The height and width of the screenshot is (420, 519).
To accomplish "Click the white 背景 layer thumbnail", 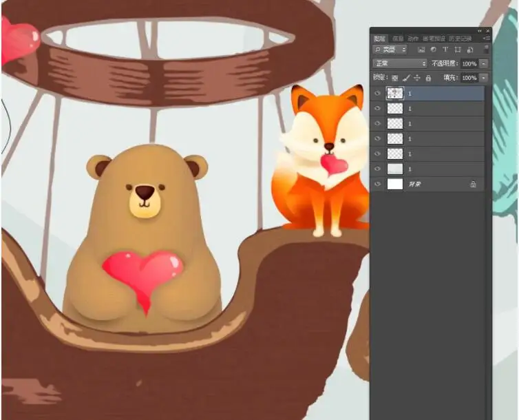I will (x=395, y=184).
